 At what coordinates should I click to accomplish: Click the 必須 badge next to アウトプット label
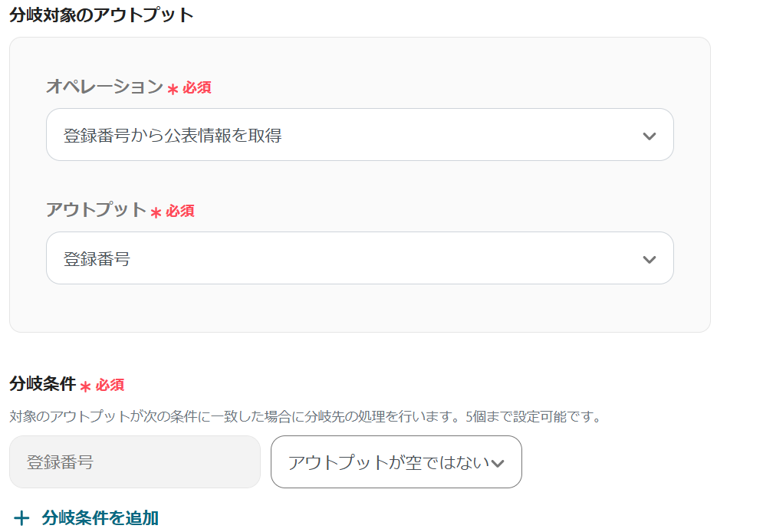[180, 211]
